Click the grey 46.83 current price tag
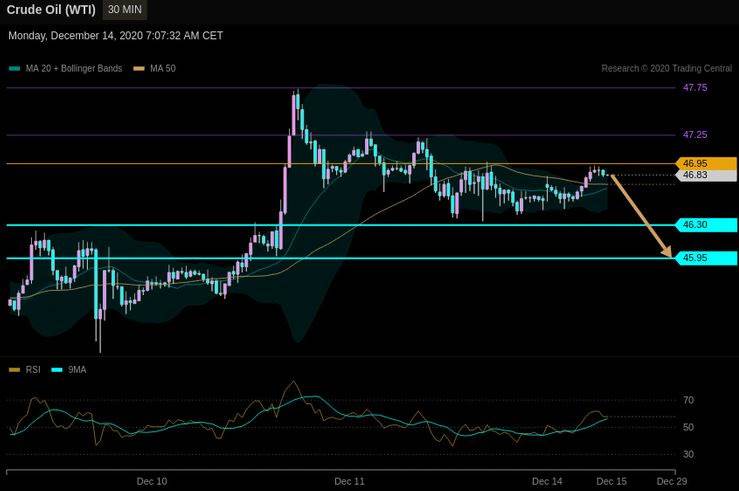 pos(706,175)
